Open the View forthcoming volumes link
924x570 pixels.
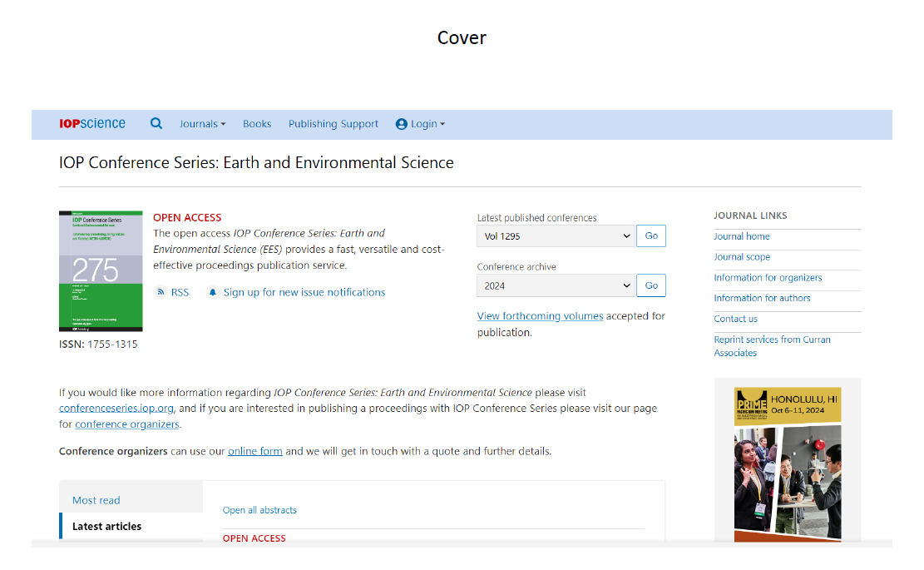540,316
